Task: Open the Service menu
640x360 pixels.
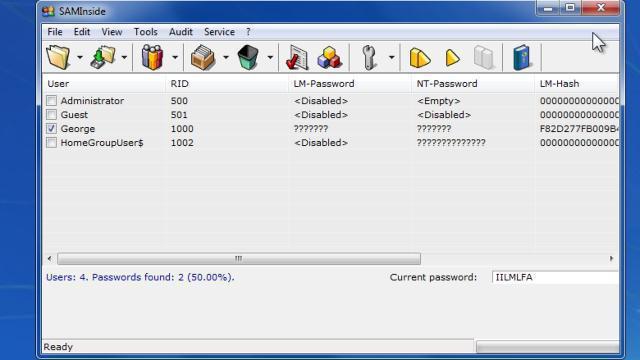Action: 219,32
